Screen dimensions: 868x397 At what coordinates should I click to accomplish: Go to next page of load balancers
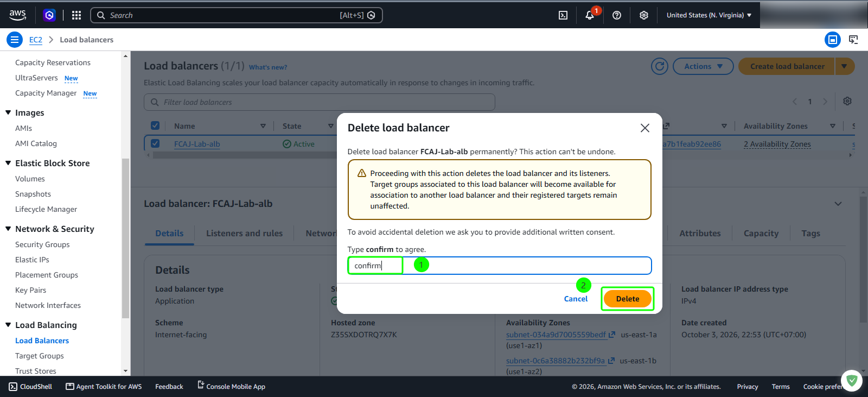[x=825, y=102]
